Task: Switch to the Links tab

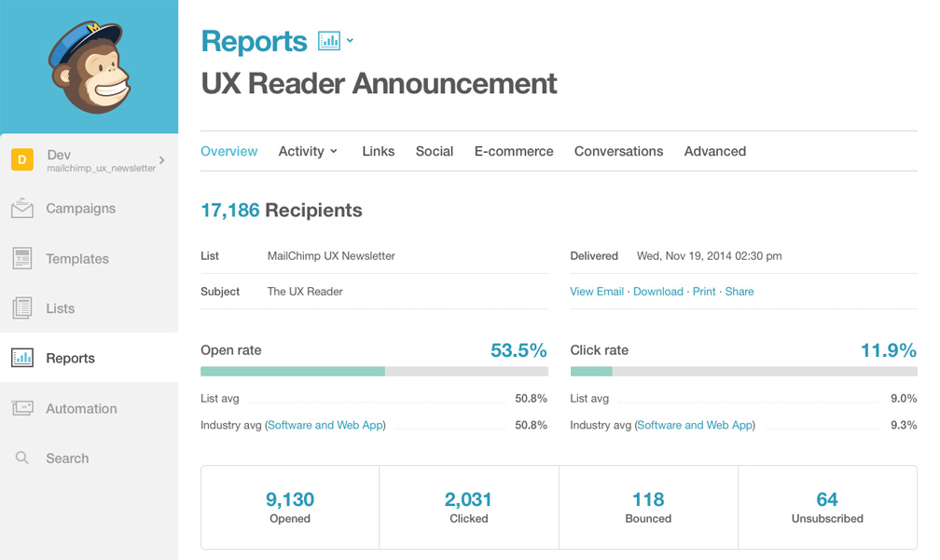Action: click(378, 151)
